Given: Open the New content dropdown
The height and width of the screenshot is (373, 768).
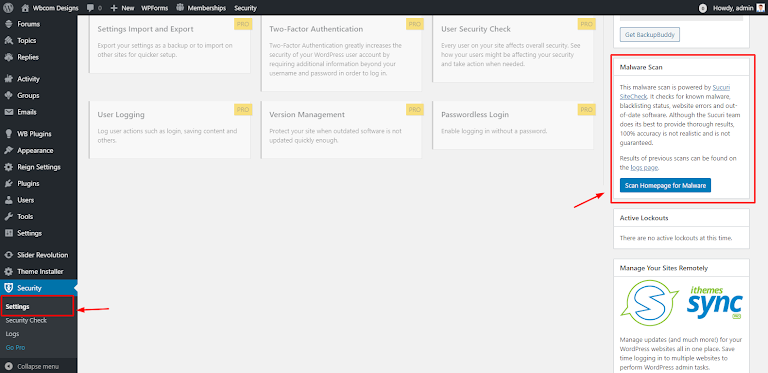Looking at the screenshot, I should 122,8.
